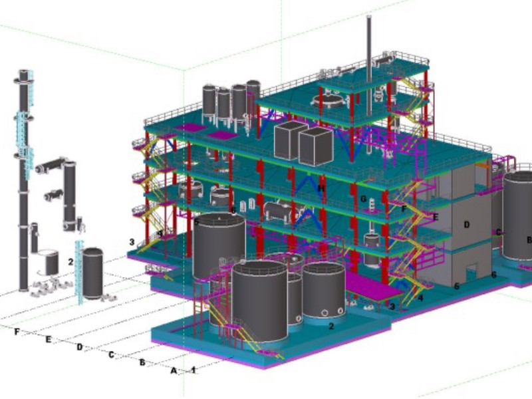Viewport: 532px width, 399px height.
Task: Select the large storage tank labeled B
Action: tap(517, 215)
